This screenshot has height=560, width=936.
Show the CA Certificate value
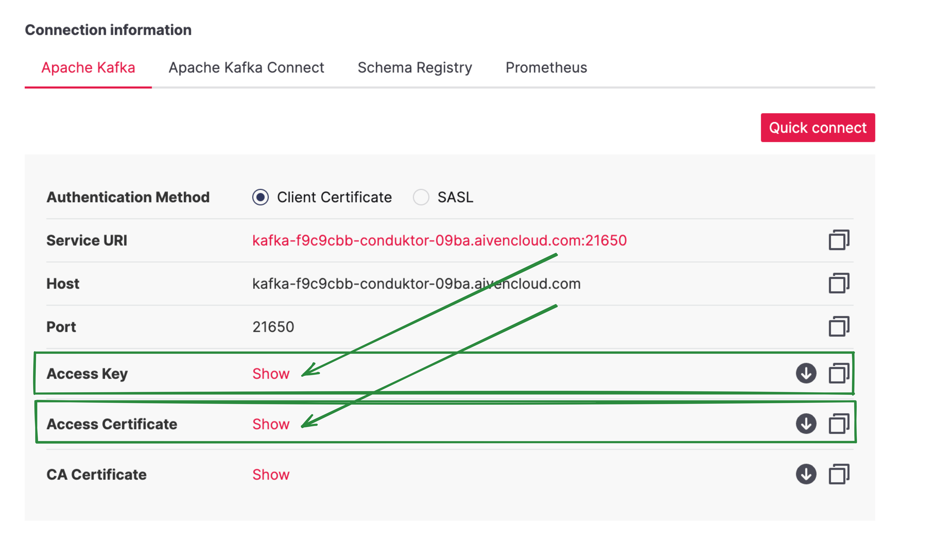coord(271,475)
